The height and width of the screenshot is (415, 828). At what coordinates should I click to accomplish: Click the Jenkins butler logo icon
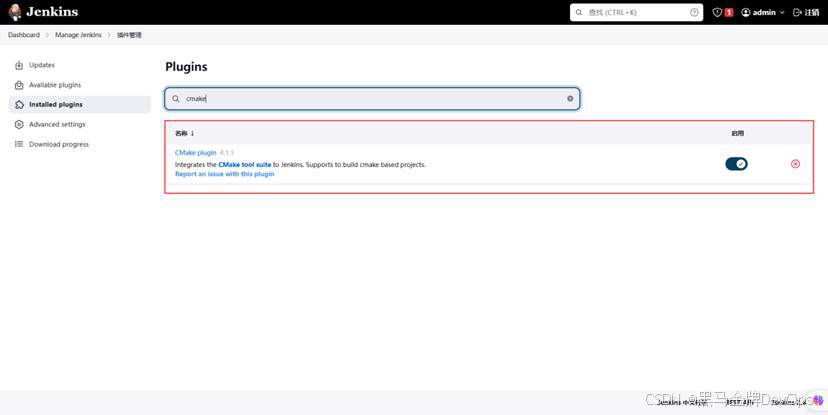pos(15,12)
